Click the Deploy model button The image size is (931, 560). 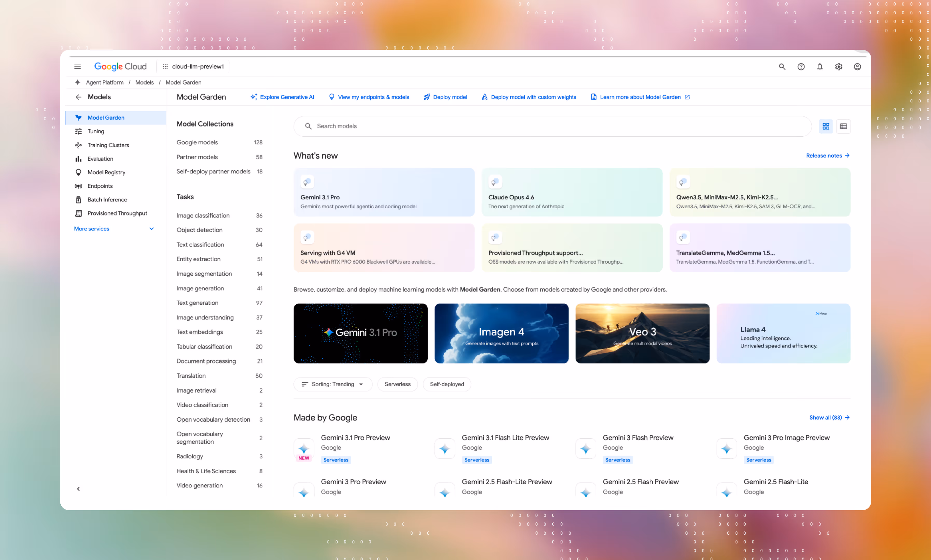445,97
